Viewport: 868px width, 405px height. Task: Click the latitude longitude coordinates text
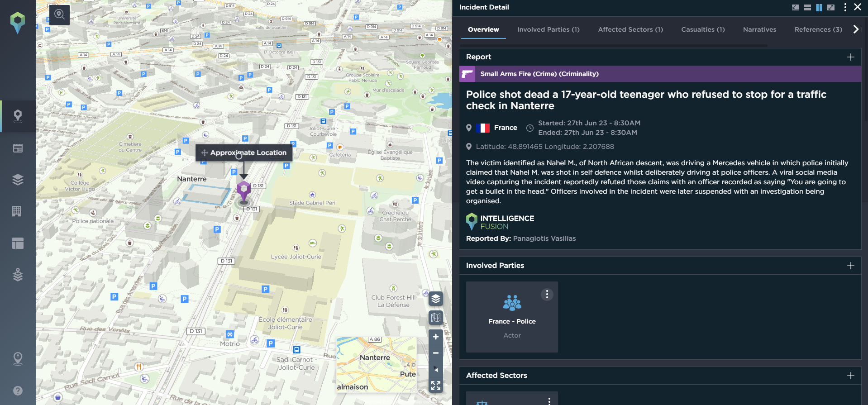click(545, 147)
